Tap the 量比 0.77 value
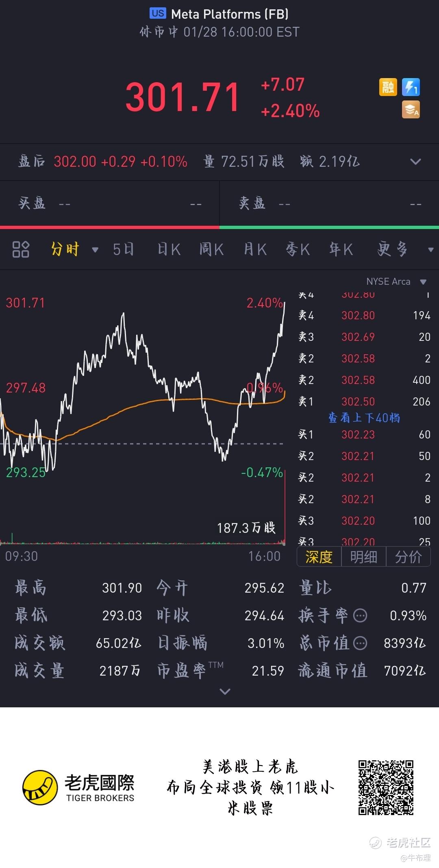Viewport: 439px width, 868px height. click(414, 588)
